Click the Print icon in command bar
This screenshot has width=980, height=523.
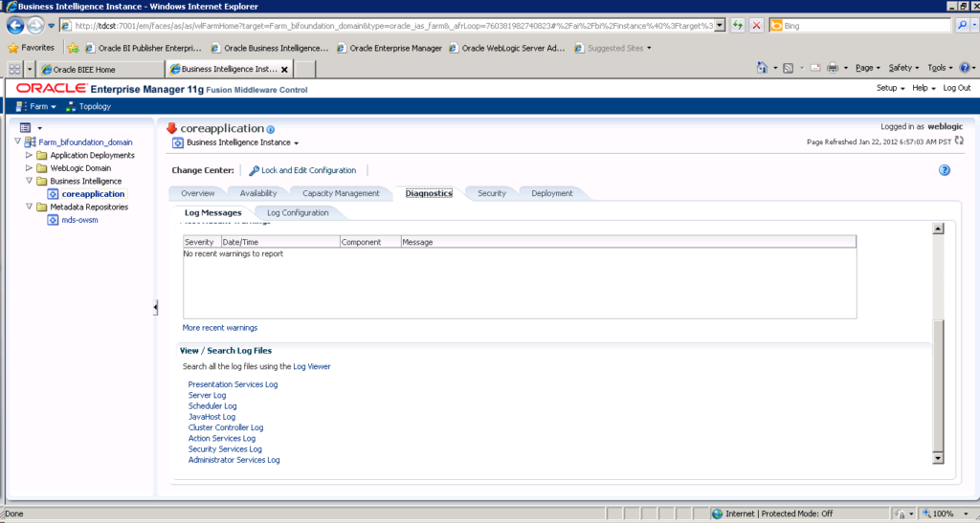[x=833, y=68]
